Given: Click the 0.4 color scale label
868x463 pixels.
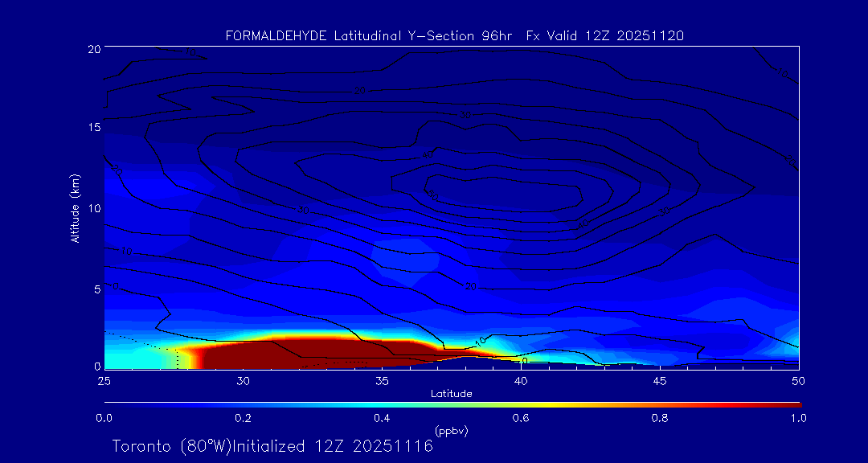Looking at the screenshot, I should [382, 418].
